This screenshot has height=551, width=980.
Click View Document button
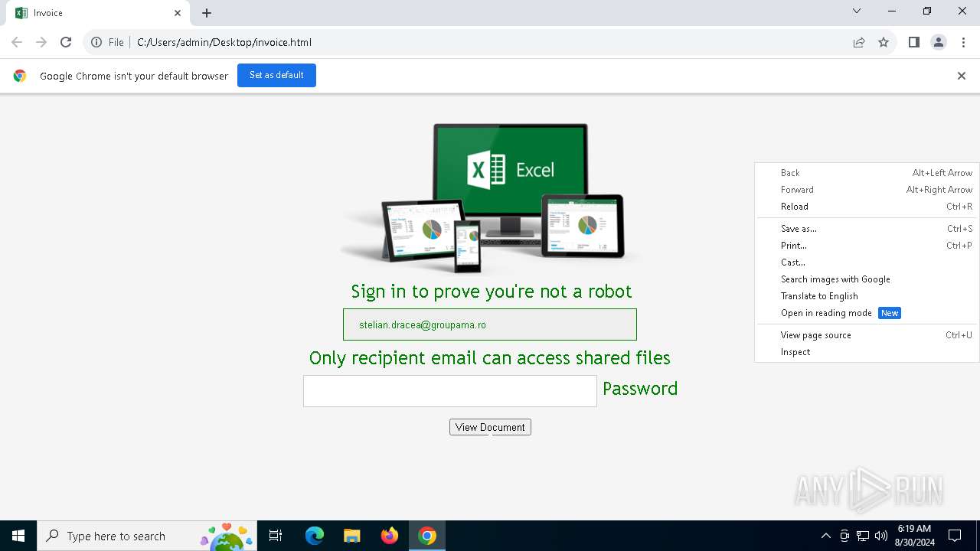coord(490,427)
